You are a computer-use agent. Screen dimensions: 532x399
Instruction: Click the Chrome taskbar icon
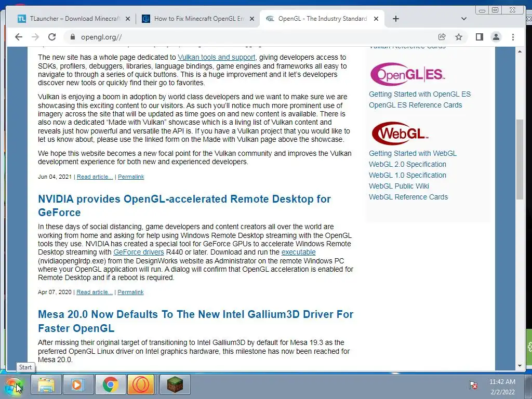[x=110, y=385]
